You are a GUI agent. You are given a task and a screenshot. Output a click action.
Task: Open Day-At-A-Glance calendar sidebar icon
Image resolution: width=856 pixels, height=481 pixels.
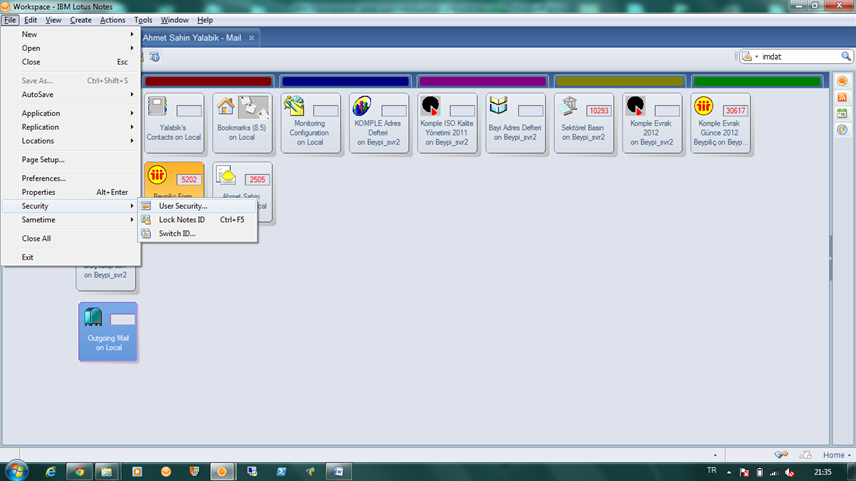pos(842,114)
